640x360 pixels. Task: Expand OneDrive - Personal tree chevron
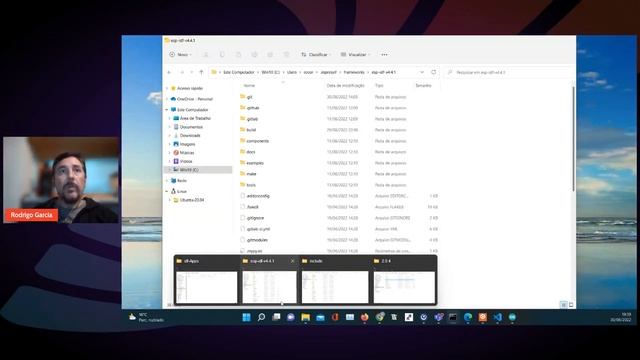point(167,99)
